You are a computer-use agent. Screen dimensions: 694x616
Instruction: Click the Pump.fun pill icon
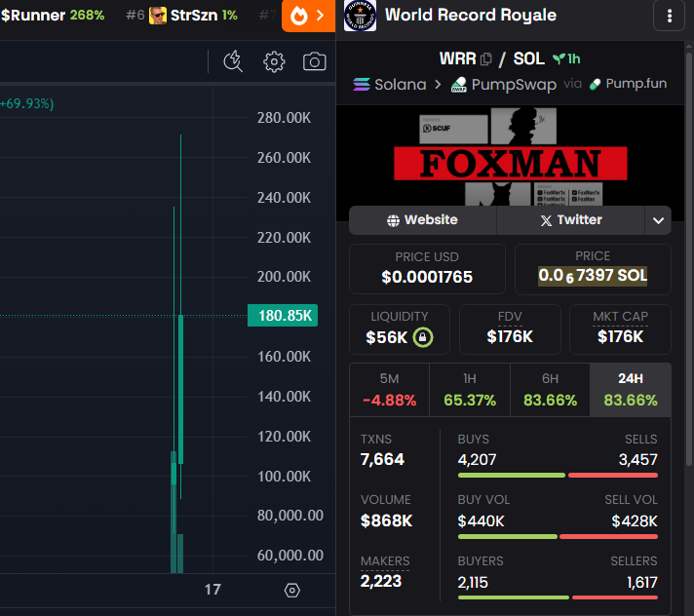point(596,84)
